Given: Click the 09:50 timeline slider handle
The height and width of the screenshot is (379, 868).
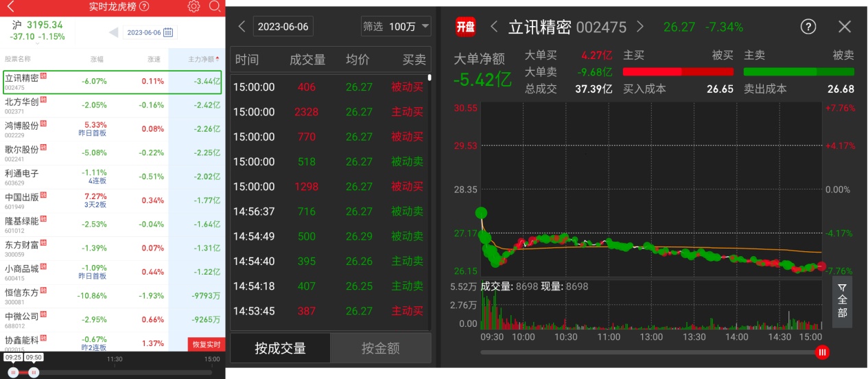Looking at the screenshot, I should (x=34, y=371).
